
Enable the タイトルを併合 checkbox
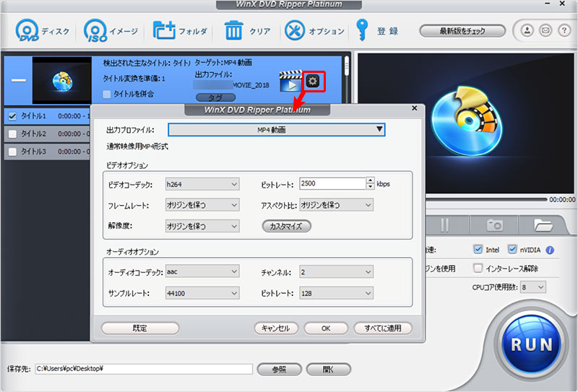point(108,94)
